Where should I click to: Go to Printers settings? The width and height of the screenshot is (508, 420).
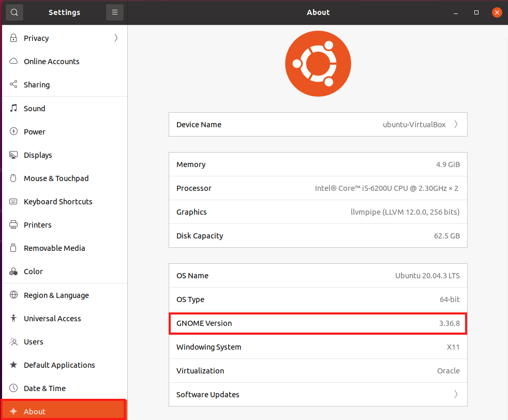point(65,224)
